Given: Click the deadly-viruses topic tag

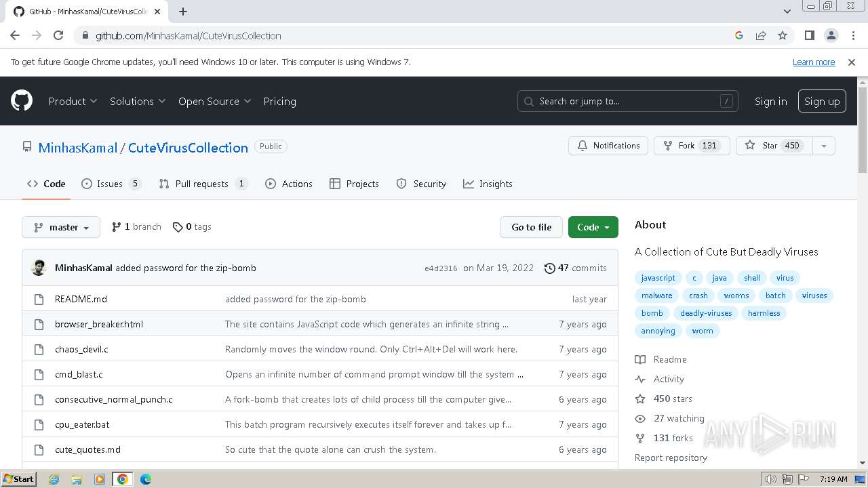Looking at the screenshot, I should (x=706, y=313).
